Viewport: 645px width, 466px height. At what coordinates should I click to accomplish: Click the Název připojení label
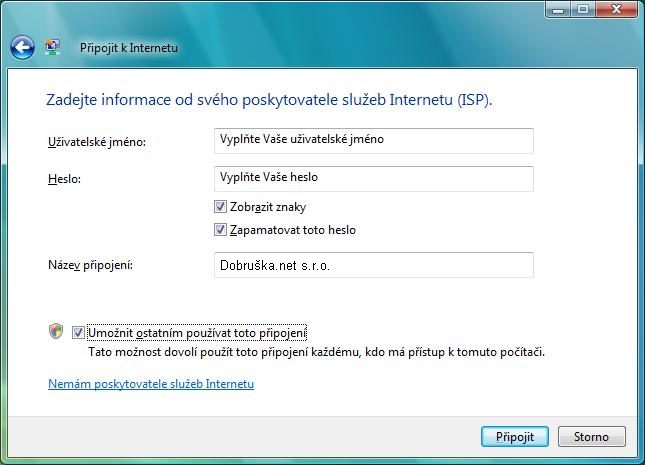[90, 265]
